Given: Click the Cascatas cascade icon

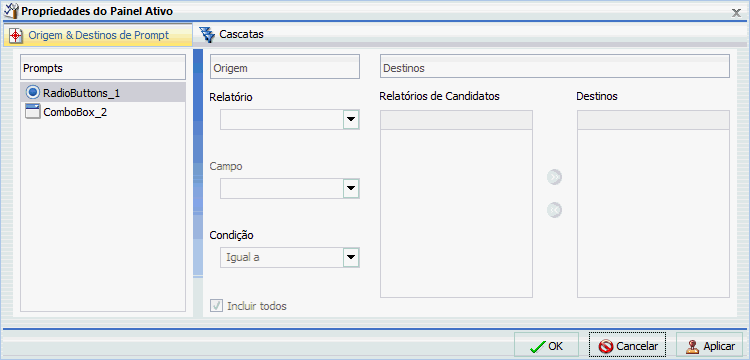Looking at the screenshot, I should 208,34.
